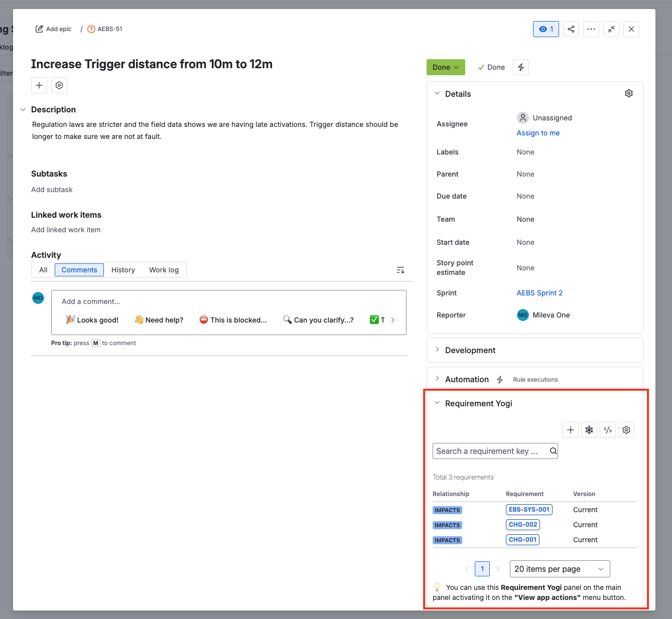Focus the Search a requirement key field

click(495, 451)
